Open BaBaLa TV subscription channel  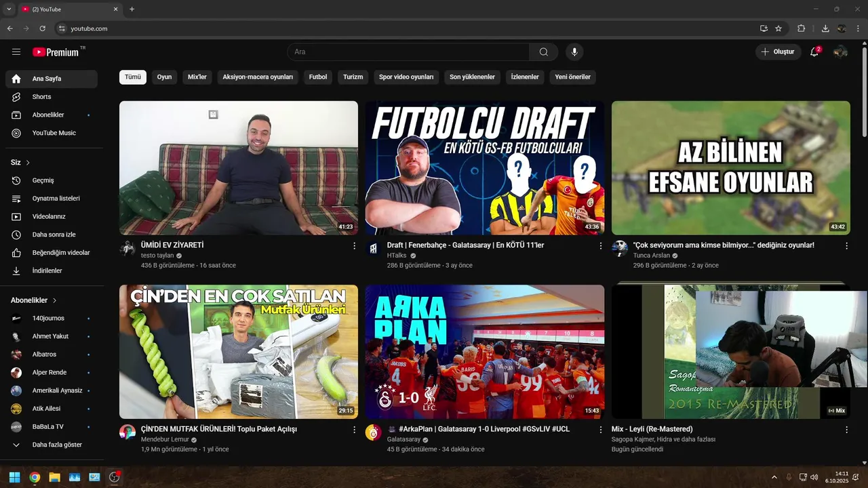52,427
